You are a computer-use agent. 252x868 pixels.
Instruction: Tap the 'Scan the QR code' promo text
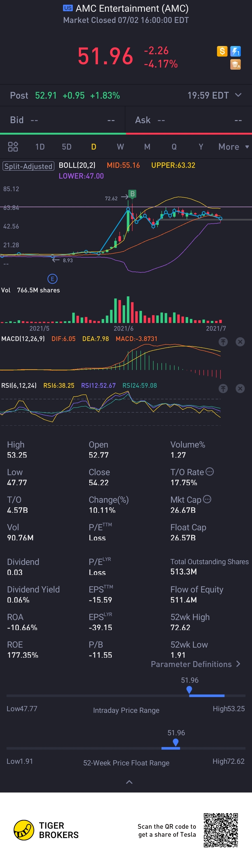(167, 830)
